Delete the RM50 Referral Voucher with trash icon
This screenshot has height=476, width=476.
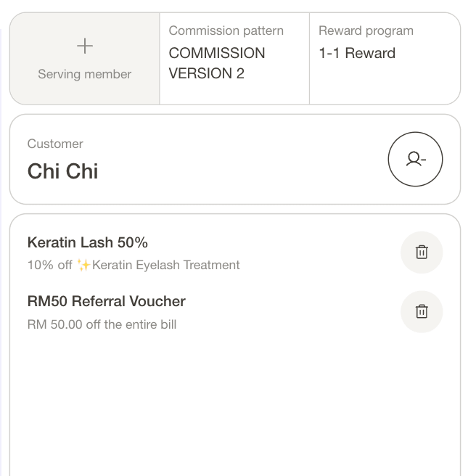tap(422, 311)
